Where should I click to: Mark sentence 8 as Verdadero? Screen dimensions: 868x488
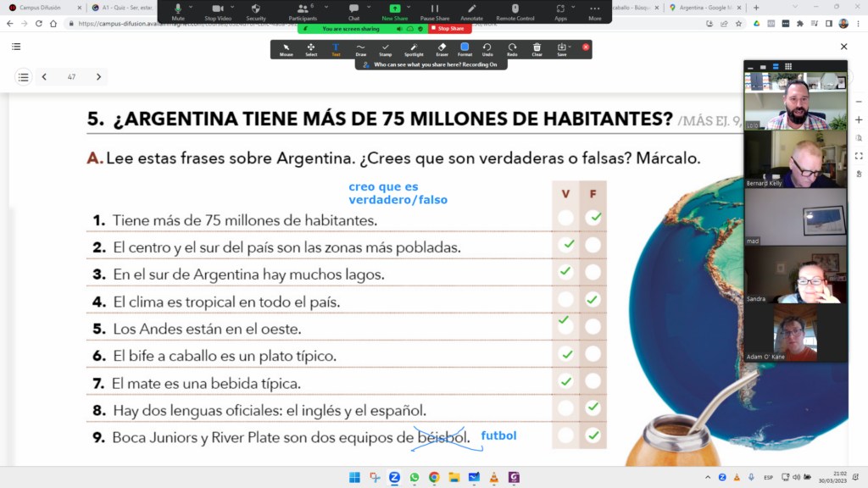565,408
